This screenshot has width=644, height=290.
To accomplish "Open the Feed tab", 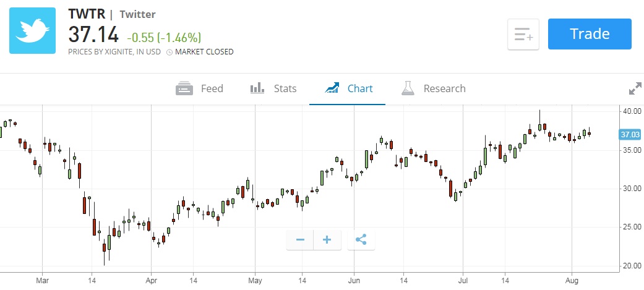I will [x=212, y=88].
